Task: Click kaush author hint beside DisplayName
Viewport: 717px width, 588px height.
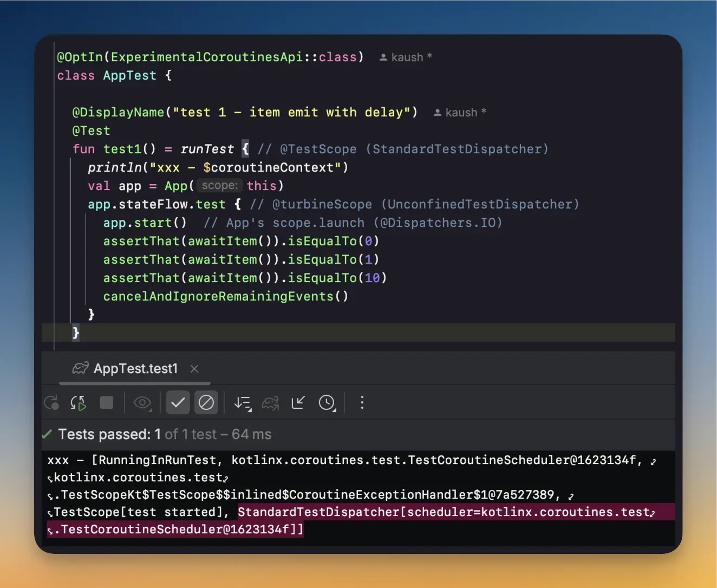Action: pyautogui.click(x=460, y=113)
